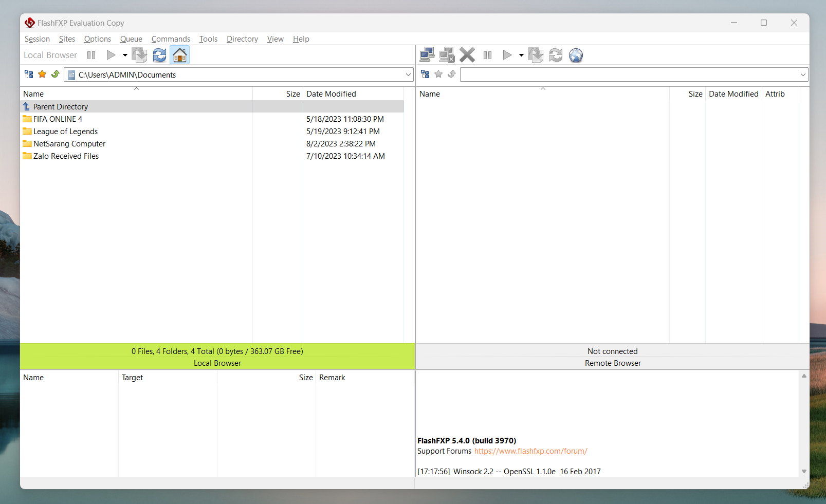826x504 pixels.
Task: Click log pane scroll up arrow
Action: (x=804, y=376)
